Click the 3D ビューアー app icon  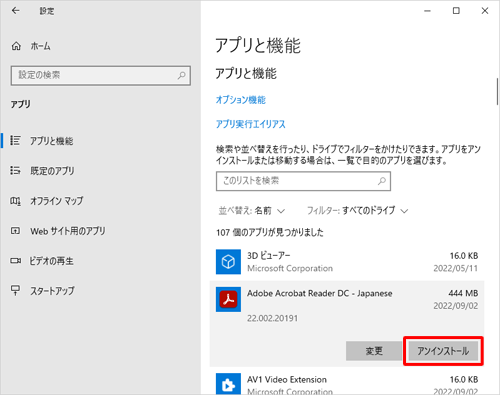228,262
